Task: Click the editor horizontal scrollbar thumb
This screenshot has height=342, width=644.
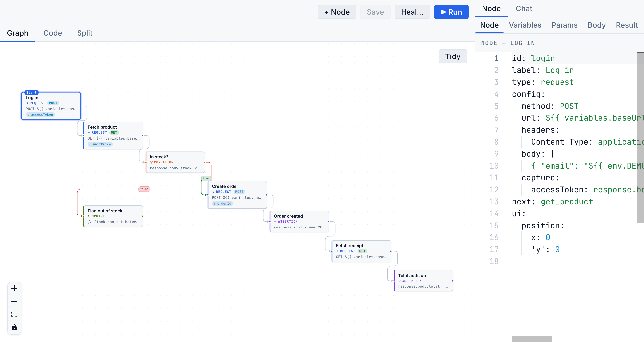Action: pyautogui.click(x=532, y=339)
